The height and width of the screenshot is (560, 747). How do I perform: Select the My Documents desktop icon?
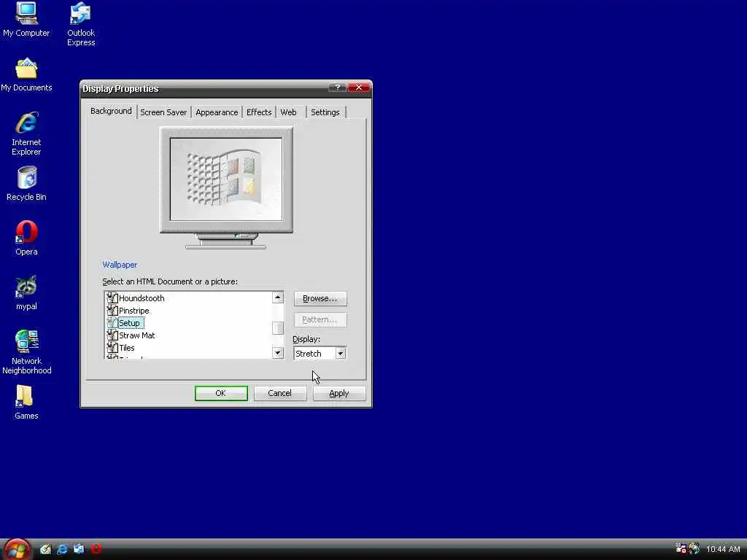pos(26,74)
